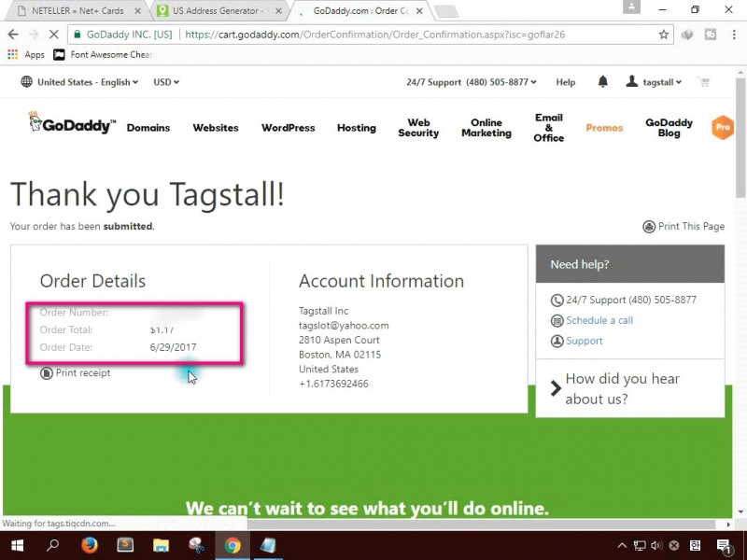747x560 pixels.
Task: Open the Hosting menu
Action: (x=357, y=128)
